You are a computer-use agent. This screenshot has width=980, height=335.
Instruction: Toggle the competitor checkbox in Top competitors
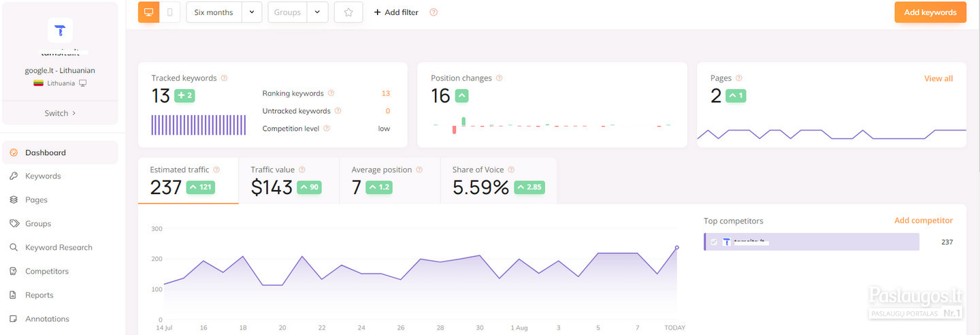713,242
